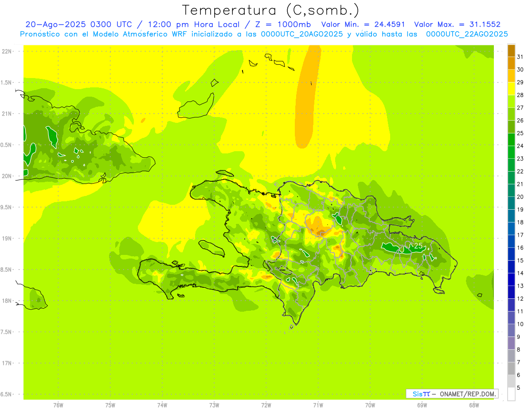Screen dimensions: 532x411
Task: Click the '0000UTC_22AGO2025' valid-until time
Action: coord(467,34)
